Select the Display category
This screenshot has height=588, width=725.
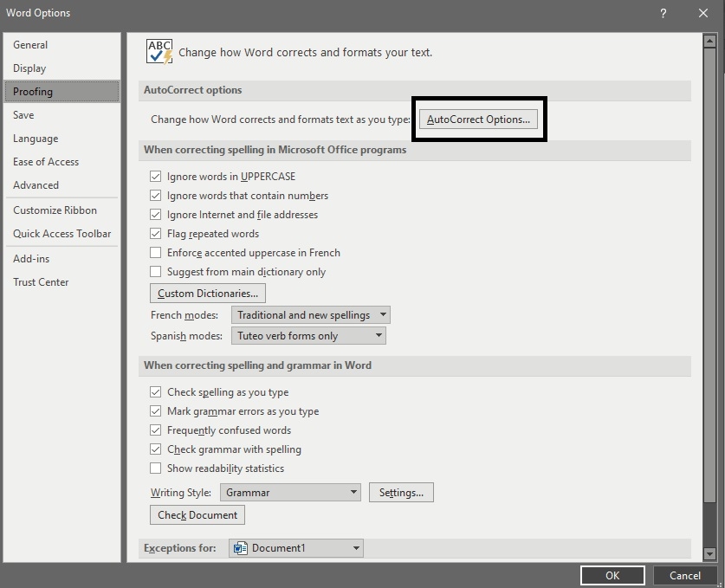pyautogui.click(x=62, y=68)
